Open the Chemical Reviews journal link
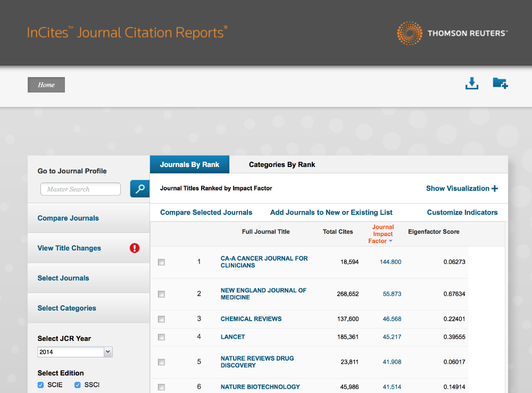This screenshot has height=393, width=532. (x=251, y=319)
